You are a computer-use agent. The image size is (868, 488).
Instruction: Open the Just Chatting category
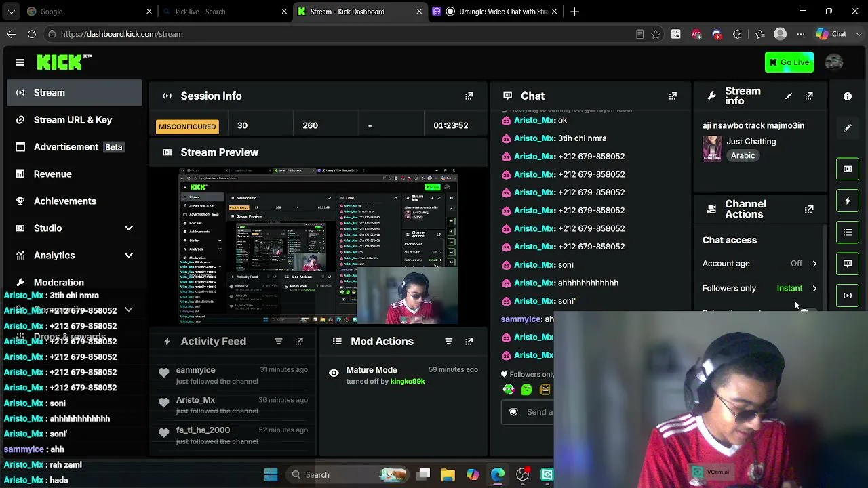point(751,142)
